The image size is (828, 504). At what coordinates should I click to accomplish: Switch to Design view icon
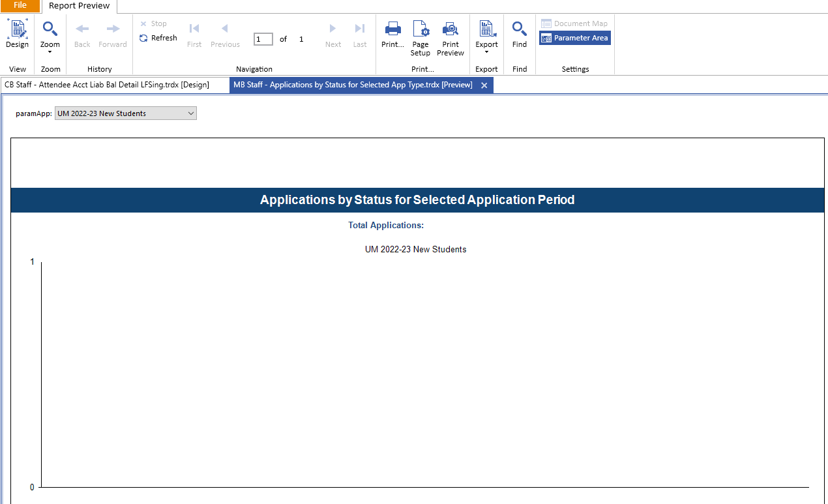point(17,30)
